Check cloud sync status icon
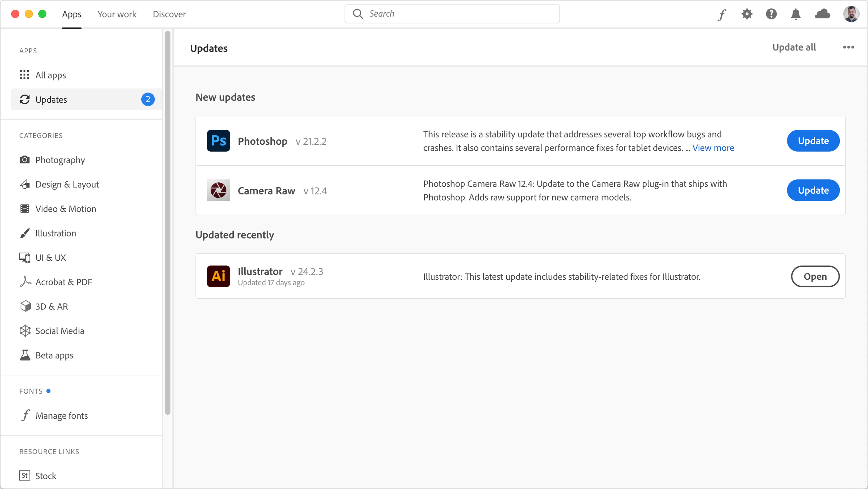The image size is (868, 489). 822,14
